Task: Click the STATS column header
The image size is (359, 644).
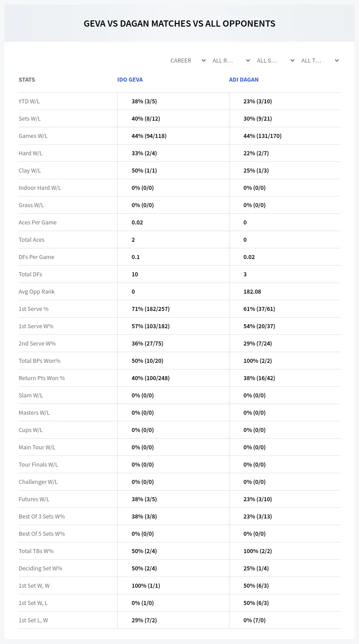Action: pos(27,80)
